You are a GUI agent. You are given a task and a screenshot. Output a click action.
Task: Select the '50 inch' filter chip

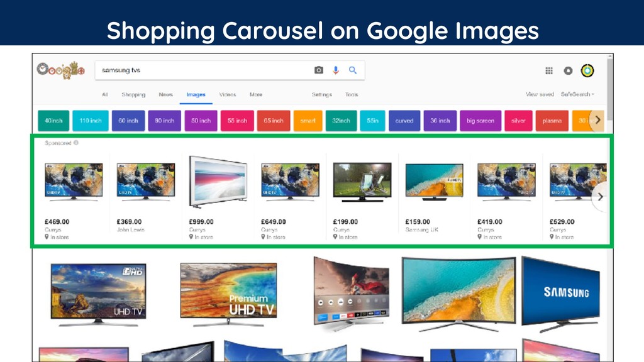tap(201, 121)
